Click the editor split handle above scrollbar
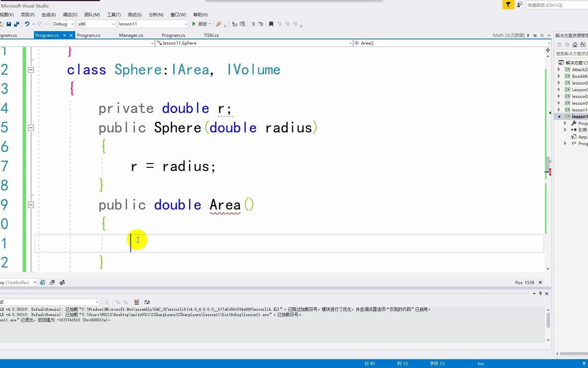The height and width of the screenshot is (368, 588). (548, 50)
